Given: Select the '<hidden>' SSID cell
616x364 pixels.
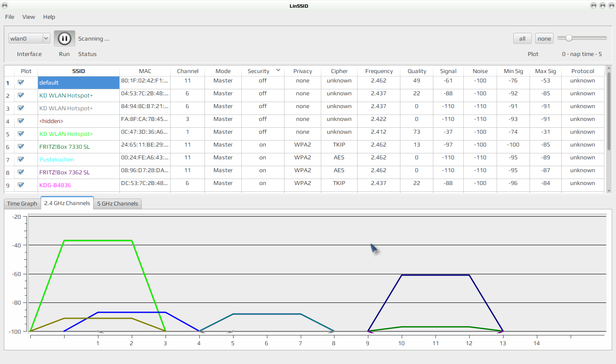Looking at the screenshot, I should click(79, 121).
